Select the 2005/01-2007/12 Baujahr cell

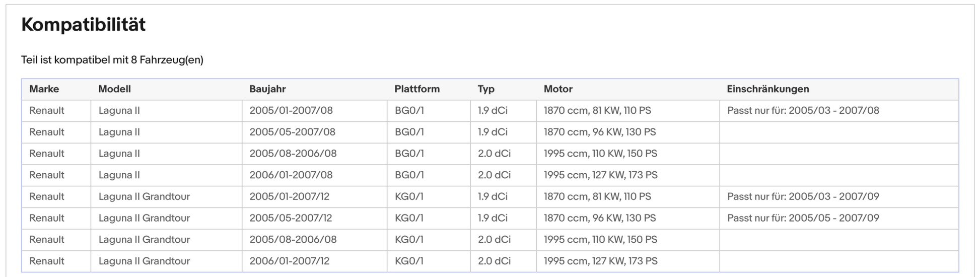tap(290, 197)
